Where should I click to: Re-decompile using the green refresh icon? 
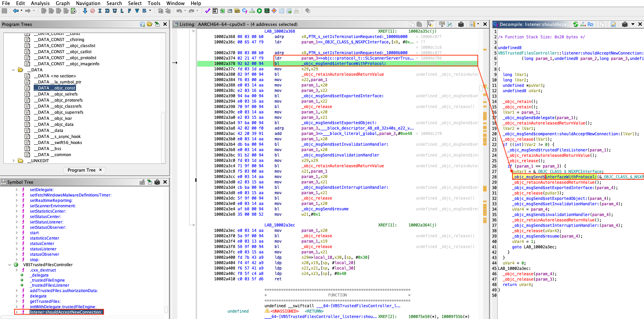(x=576, y=24)
